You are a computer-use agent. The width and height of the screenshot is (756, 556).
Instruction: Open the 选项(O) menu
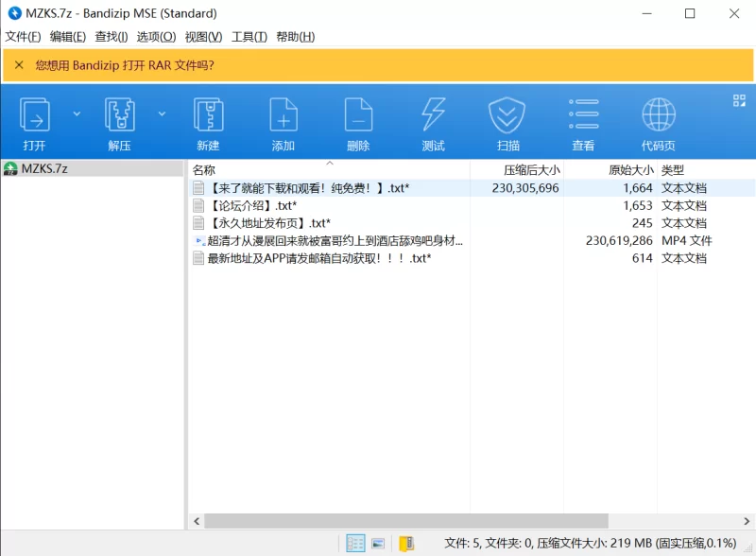point(156,37)
